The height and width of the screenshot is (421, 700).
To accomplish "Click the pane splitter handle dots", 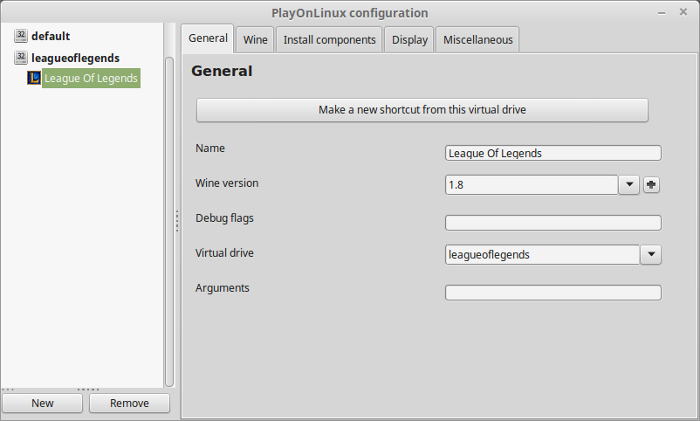I will click(177, 221).
